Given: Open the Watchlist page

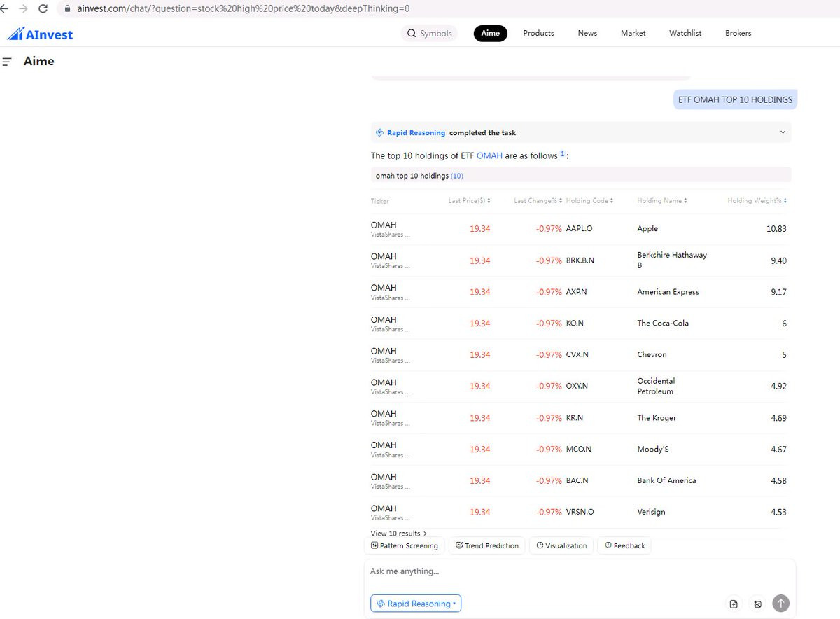Looking at the screenshot, I should (x=685, y=33).
